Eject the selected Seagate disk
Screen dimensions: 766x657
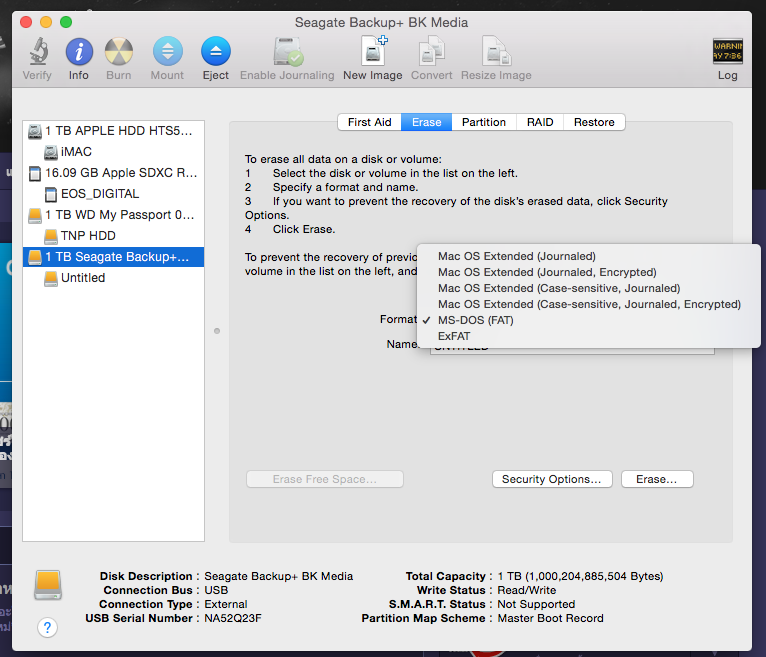tap(216, 51)
